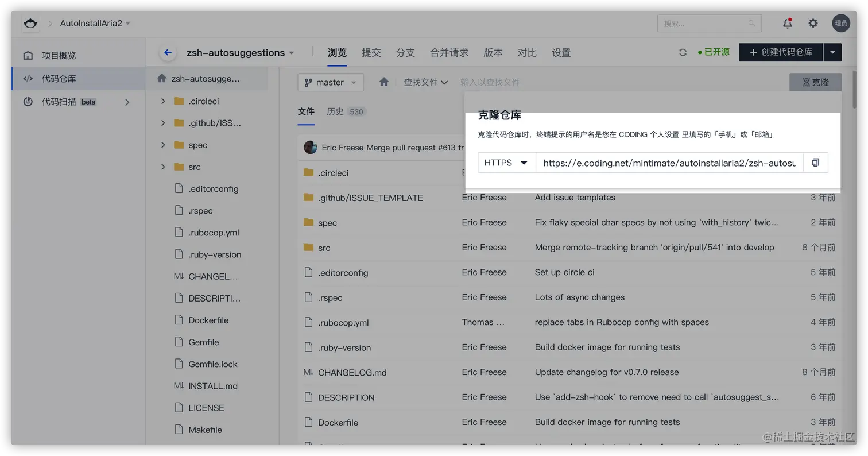Click the spec folder icon in file list

[308, 222]
